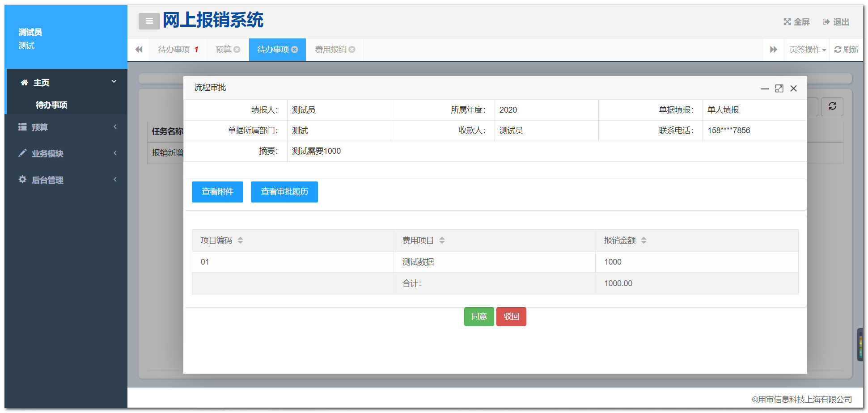
Task: Open the 页签操作 dropdown
Action: point(807,50)
